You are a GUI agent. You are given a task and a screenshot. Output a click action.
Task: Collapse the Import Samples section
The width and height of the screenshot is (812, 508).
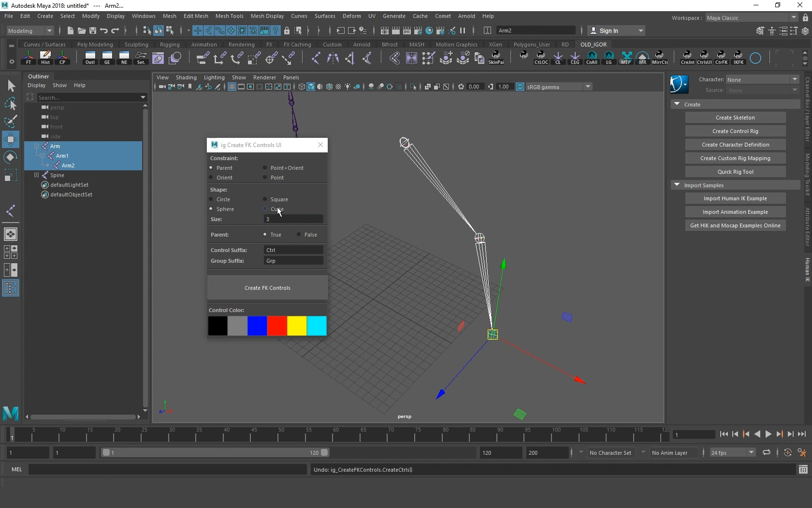pyautogui.click(x=677, y=185)
